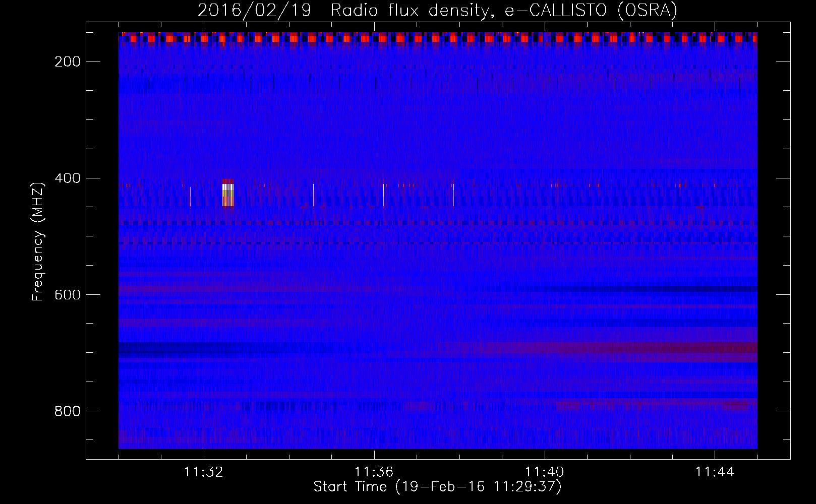This screenshot has width=816, height=504.
Task: Click the 11:36 time tick label
Action: tap(374, 472)
